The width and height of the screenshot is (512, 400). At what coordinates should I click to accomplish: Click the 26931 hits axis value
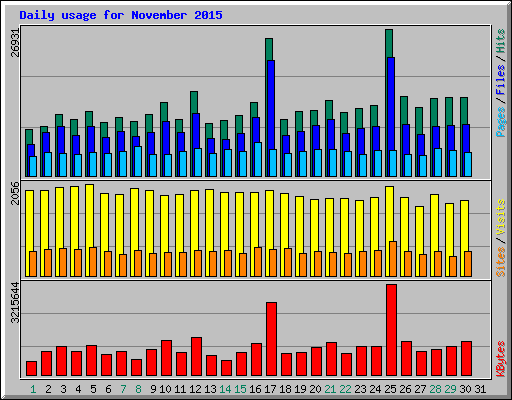coord(15,42)
